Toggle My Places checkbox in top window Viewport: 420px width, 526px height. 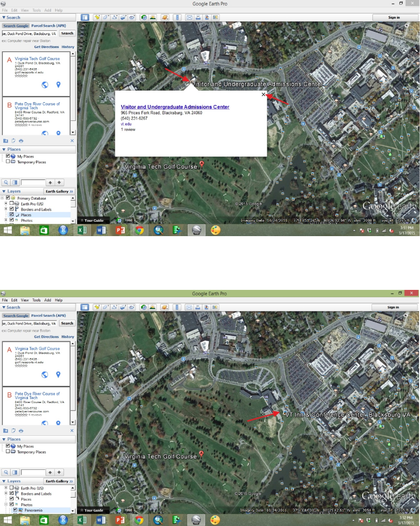8,156
